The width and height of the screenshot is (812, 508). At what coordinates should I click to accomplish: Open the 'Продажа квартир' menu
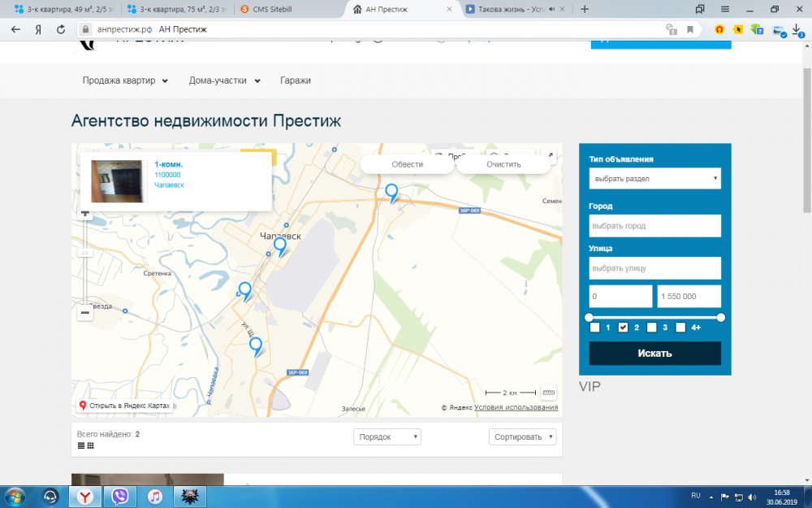point(125,80)
